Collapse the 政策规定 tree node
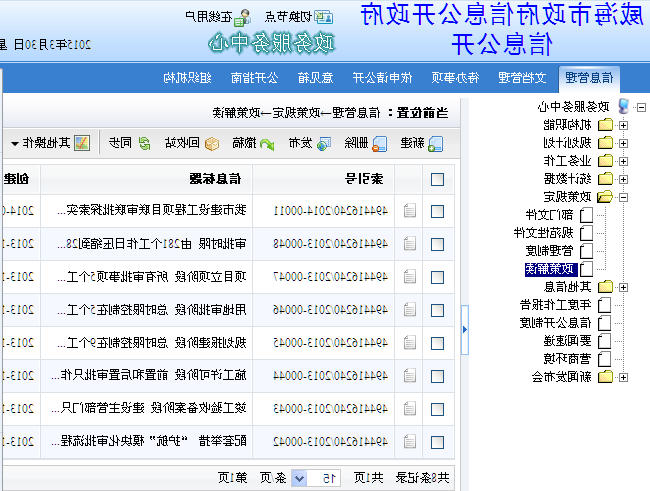 [623, 197]
